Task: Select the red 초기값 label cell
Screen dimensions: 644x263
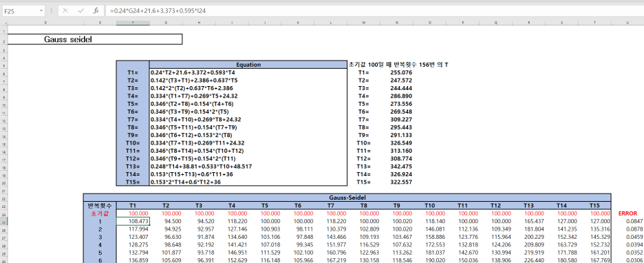Action: point(100,213)
